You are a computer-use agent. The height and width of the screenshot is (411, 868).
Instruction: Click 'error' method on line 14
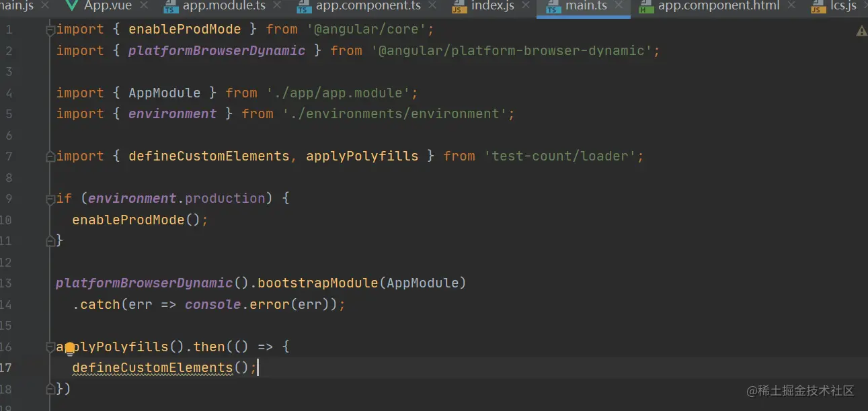pyautogui.click(x=270, y=304)
